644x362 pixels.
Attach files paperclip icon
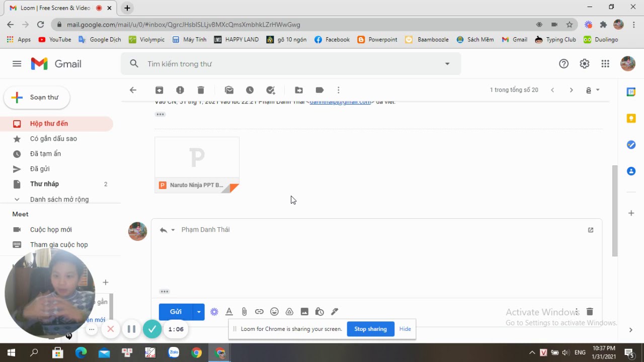pyautogui.click(x=244, y=312)
